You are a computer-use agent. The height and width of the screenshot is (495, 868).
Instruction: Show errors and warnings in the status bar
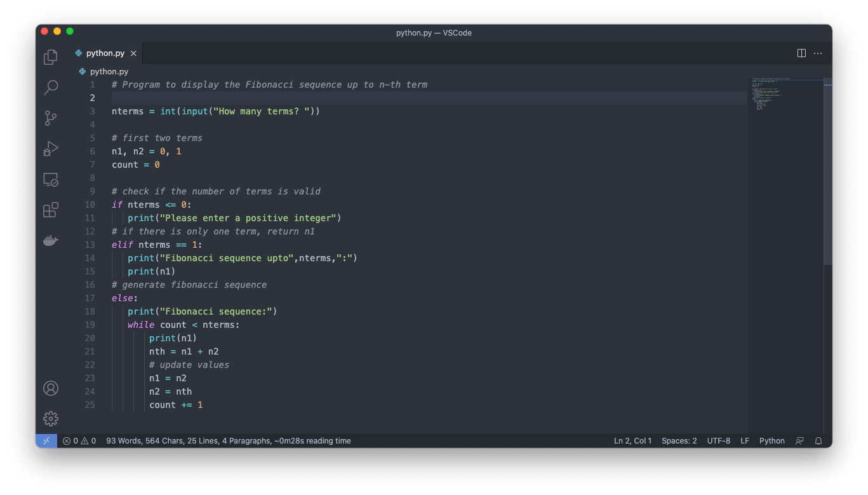click(79, 441)
